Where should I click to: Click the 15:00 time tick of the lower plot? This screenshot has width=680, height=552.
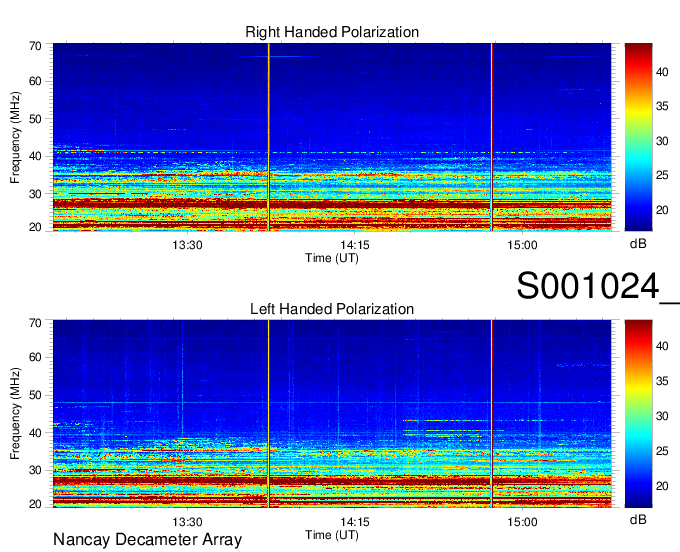pyautogui.click(x=522, y=522)
